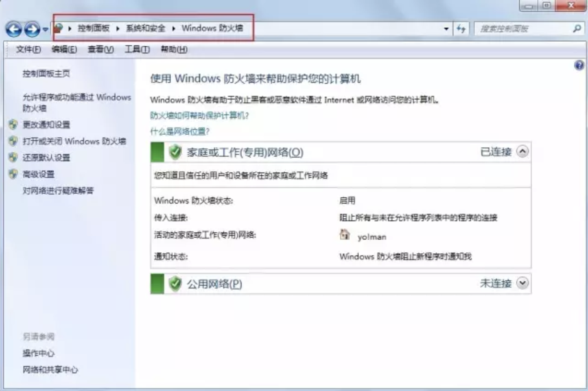Select Windows 防火墙 breadcrumb segment

click(212, 28)
